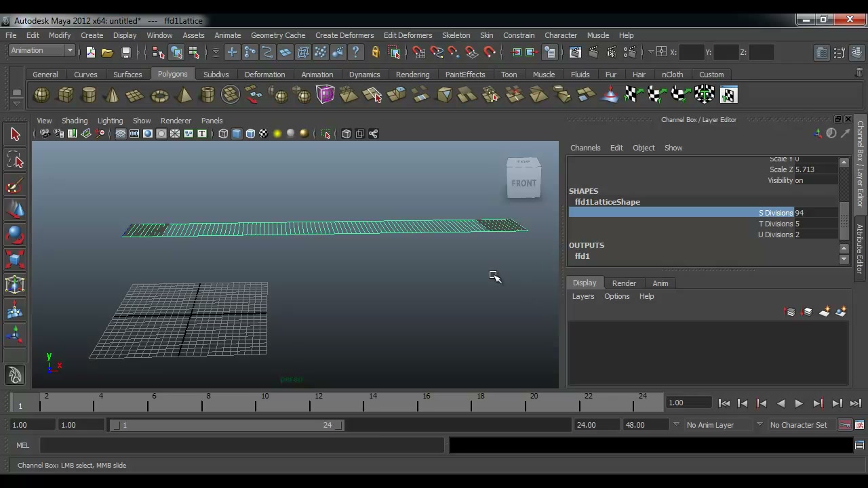Toggle smooth shade all in viewport toolbar
Viewport: 868px width, 488px height.
point(237,134)
